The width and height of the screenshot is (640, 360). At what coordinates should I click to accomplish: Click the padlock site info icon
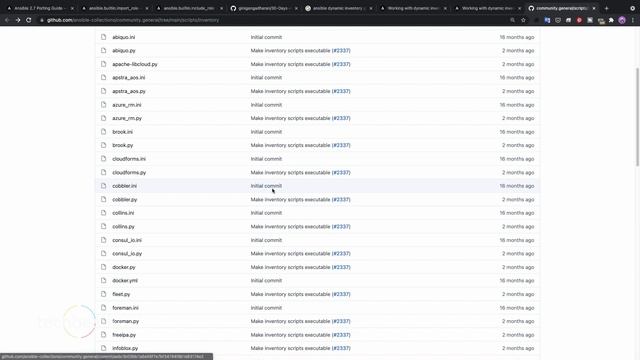click(x=42, y=20)
